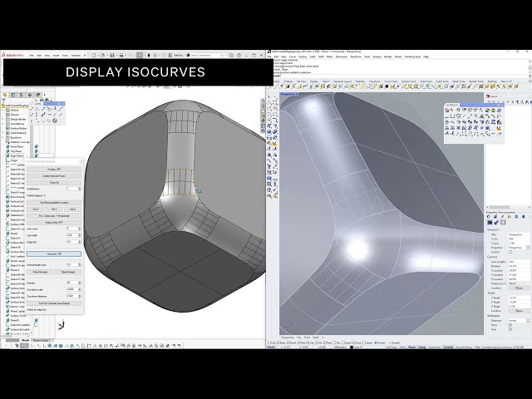Adjust the Subdivisions stepper arrows
This screenshot has width=532, height=399.
80,189
